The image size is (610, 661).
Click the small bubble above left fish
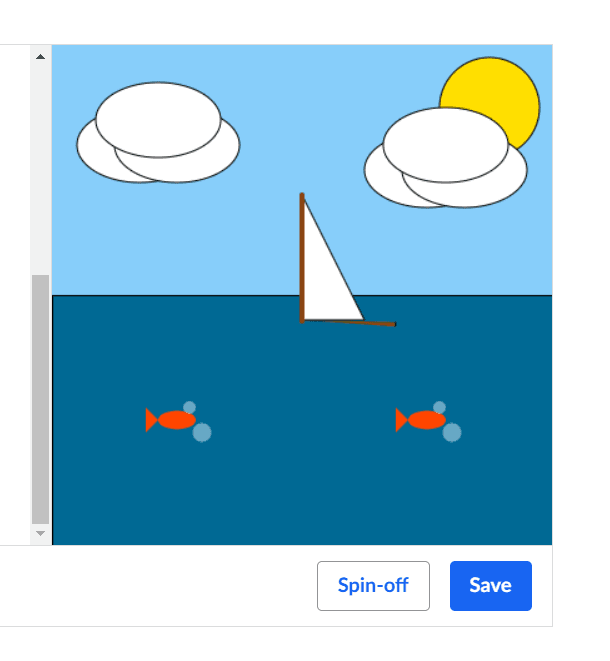(189, 407)
